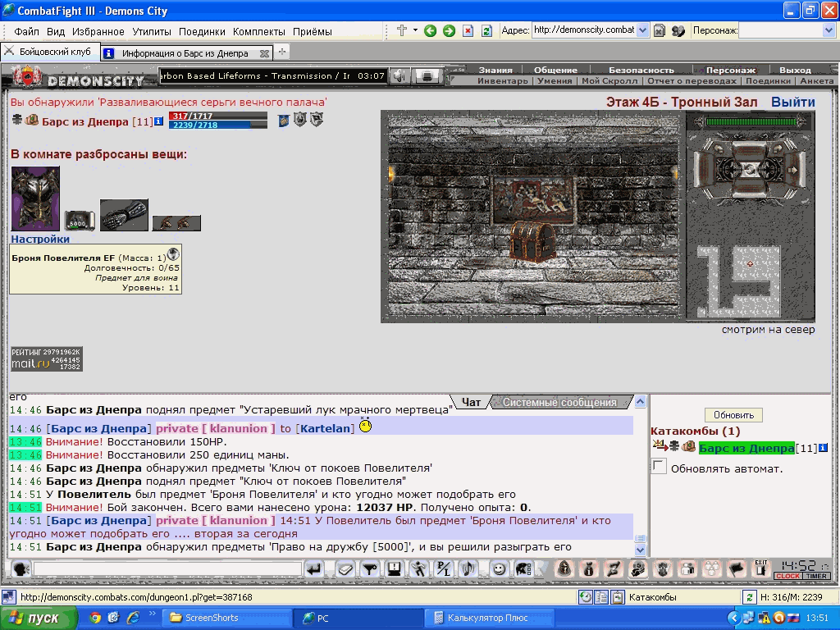Screen dimensions: 840x630
Task: Switch to CLOCK mode on timer widget
Action: (787, 576)
